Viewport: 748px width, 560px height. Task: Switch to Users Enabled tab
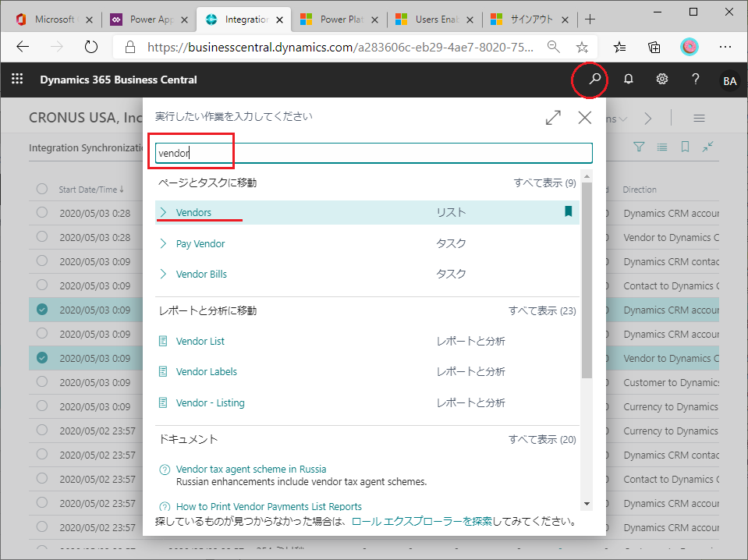(436, 19)
